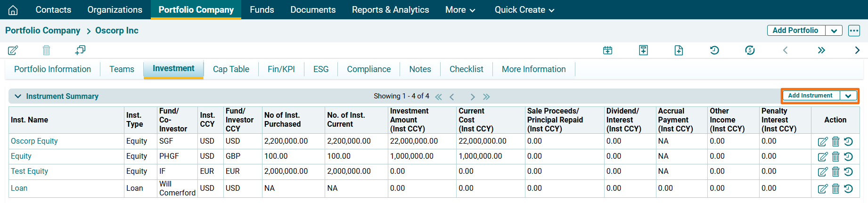View history for Test Equity row
The height and width of the screenshot is (203, 868).
point(849,171)
